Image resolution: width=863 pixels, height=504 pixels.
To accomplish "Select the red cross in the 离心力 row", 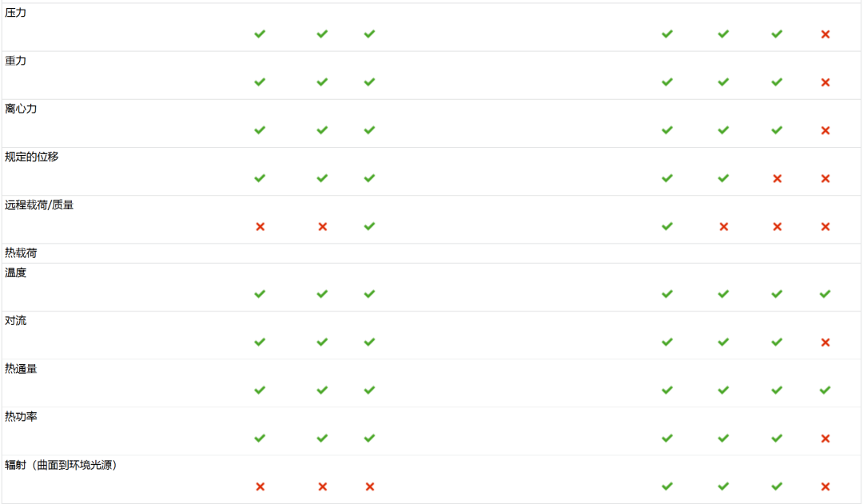I will click(825, 130).
